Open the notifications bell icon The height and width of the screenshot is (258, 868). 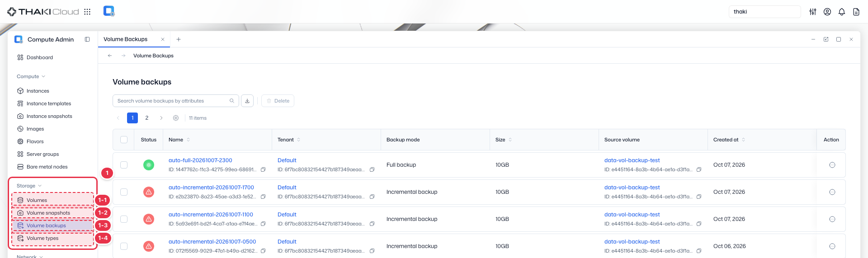(x=842, y=12)
